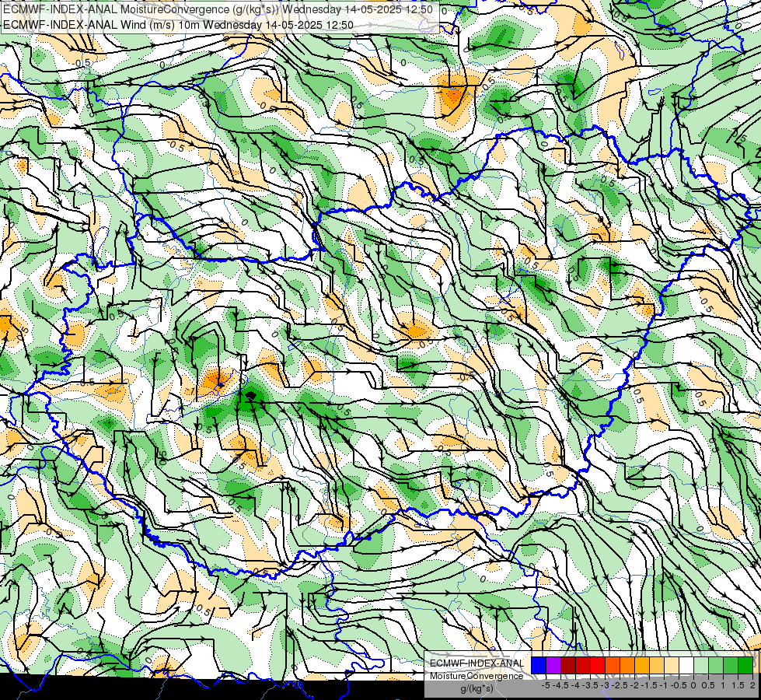761x700 pixels.
Task: Click the -5 tick value in the legend
Action: (x=546, y=685)
